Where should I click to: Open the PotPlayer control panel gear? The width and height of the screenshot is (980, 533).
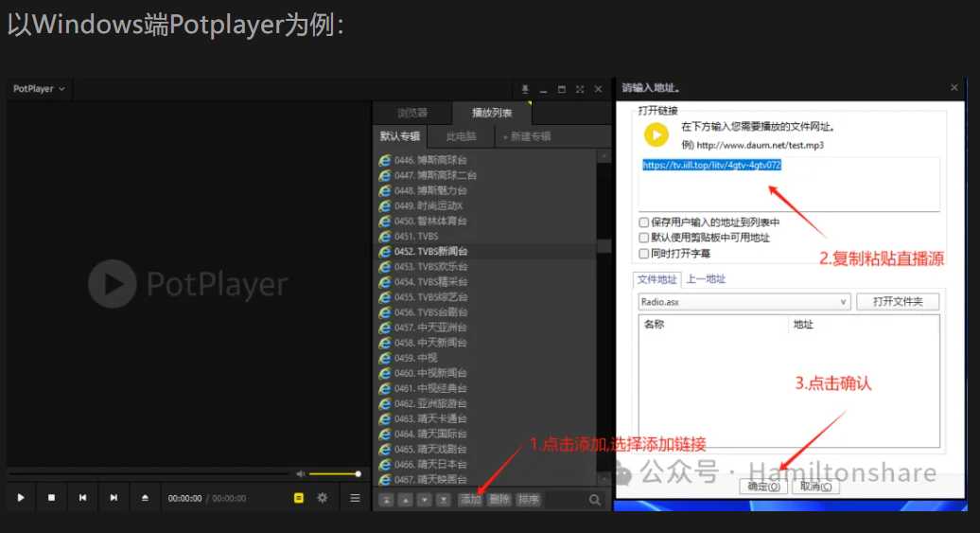point(323,498)
